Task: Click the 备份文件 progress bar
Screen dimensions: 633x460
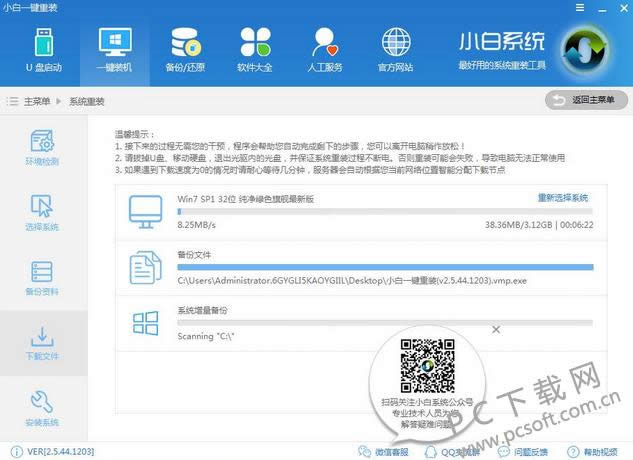Action: click(x=385, y=267)
